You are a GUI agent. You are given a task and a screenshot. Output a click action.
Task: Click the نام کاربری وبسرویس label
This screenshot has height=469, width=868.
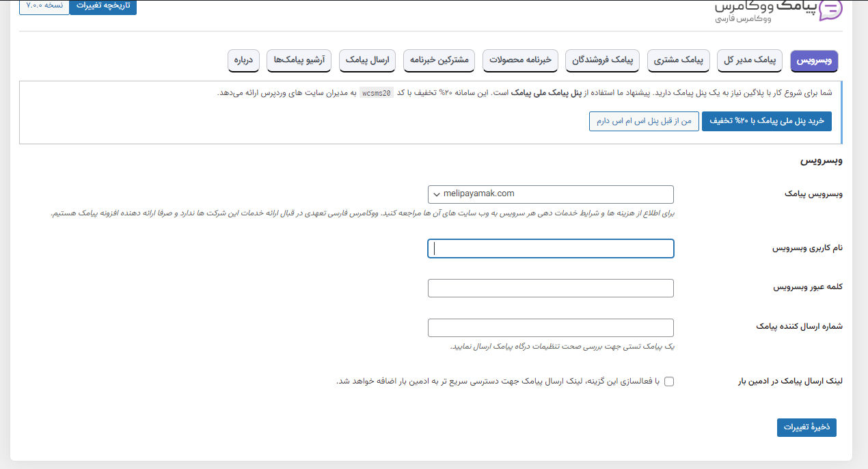808,248
